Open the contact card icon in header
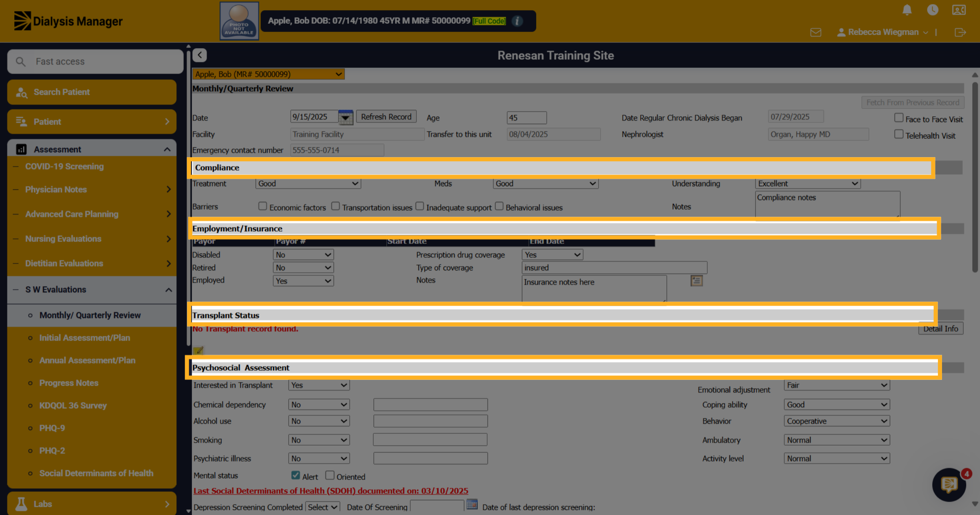Viewport: 980px width, 515px height. click(x=959, y=10)
